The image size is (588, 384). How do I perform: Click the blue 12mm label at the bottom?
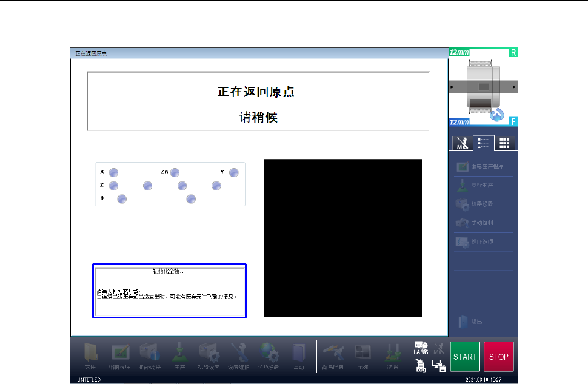pos(459,122)
